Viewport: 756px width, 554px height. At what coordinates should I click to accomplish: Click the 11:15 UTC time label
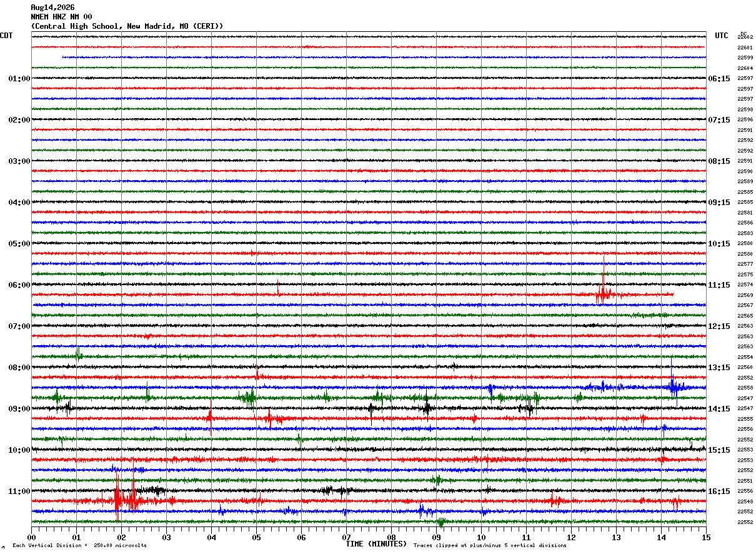719,285
